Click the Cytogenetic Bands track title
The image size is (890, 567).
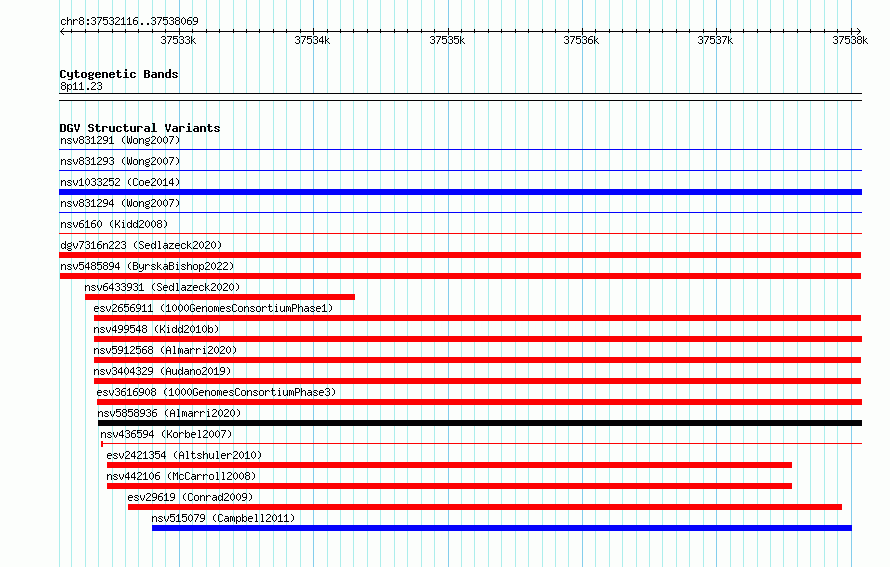pos(119,74)
